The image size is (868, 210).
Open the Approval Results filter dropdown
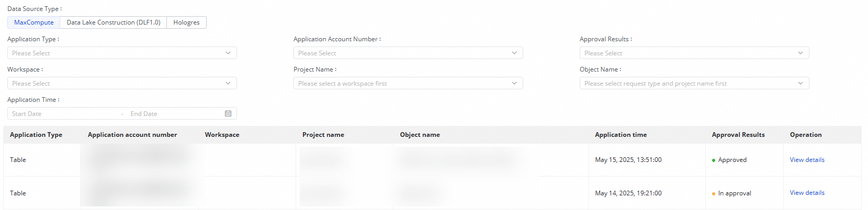click(x=694, y=53)
